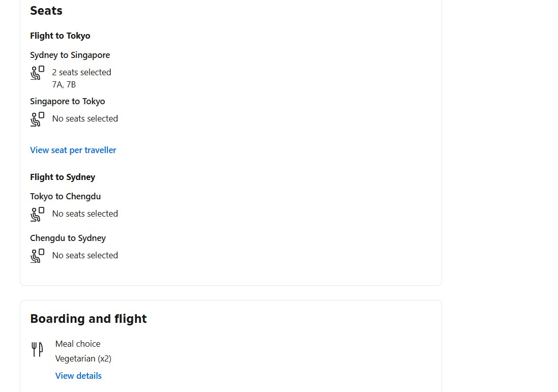Click the Seats section heading
Viewport: 558px width, 392px height.
(46, 11)
